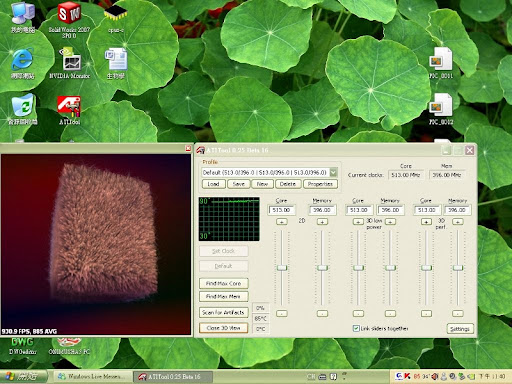Viewport: 512px width, 384px height.
Task: Click the volume speaker tray icon
Action: coord(435,377)
